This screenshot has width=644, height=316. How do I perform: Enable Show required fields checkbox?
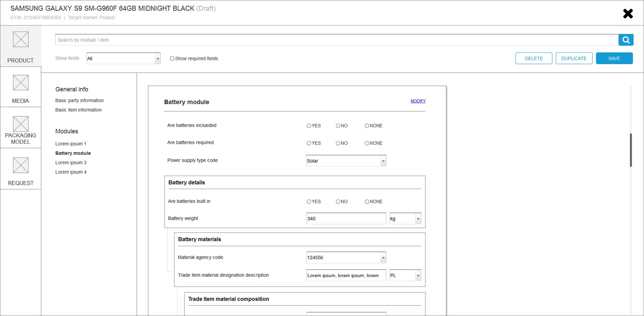pos(172,59)
